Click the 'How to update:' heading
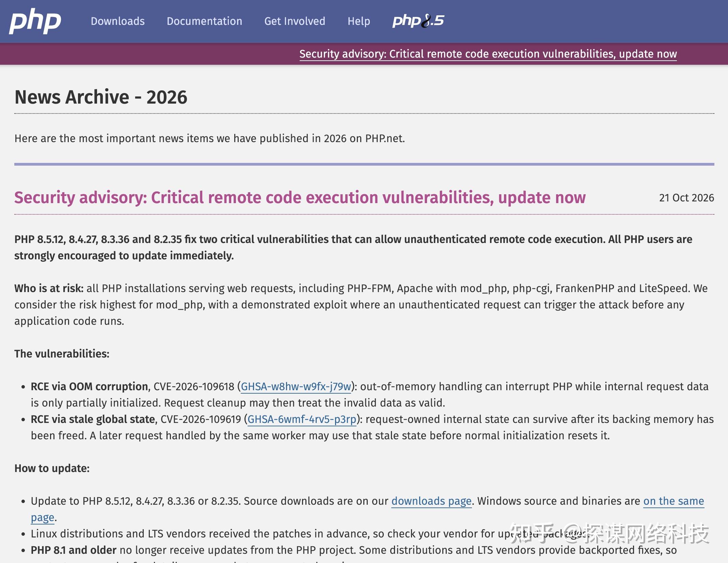Viewport: 728px width, 563px height. (52, 468)
